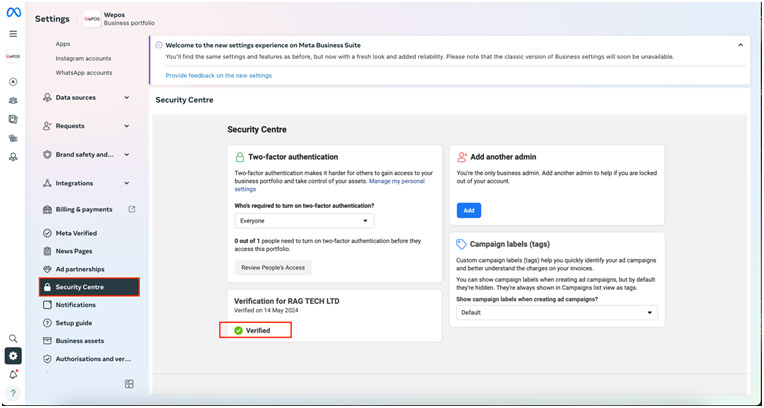
Task: Open Provide feedback on the new settings link
Action: pyautogui.click(x=219, y=76)
